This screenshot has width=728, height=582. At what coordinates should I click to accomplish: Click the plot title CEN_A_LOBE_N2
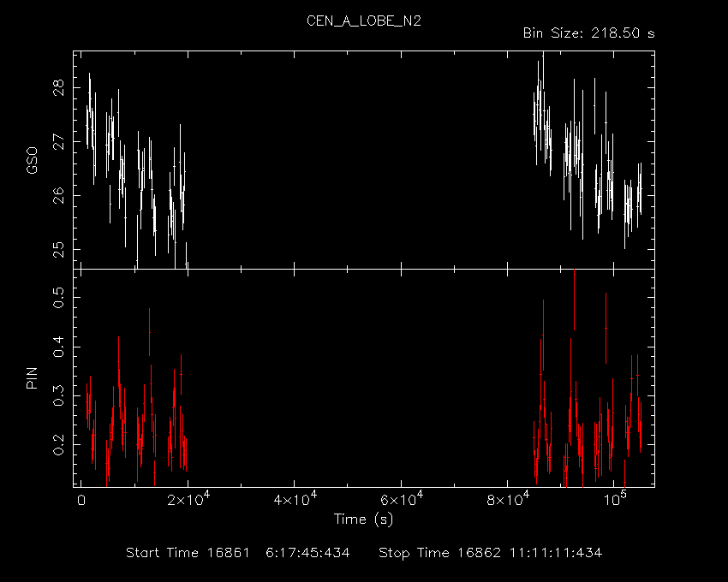(x=363, y=21)
